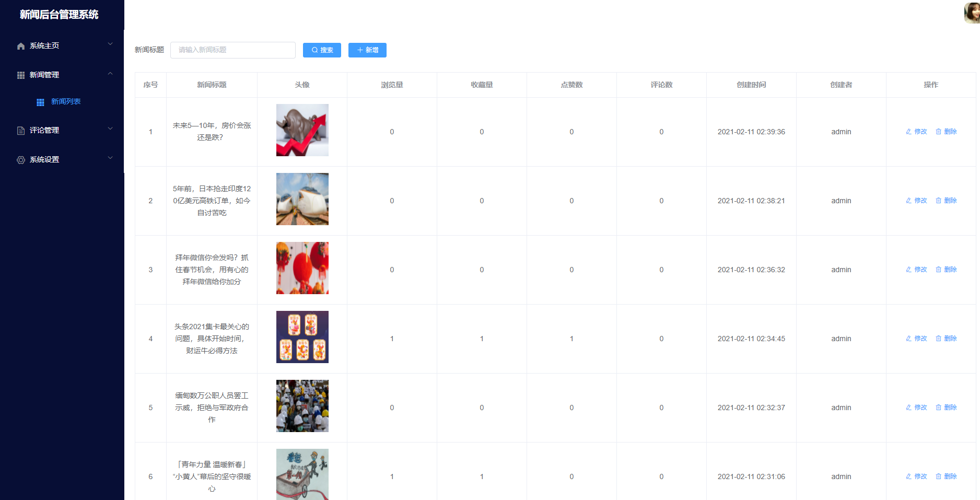Image resolution: width=980 pixels, height=500 pixels.
Task: Click the 头像 column header
Action: [302, 85]
